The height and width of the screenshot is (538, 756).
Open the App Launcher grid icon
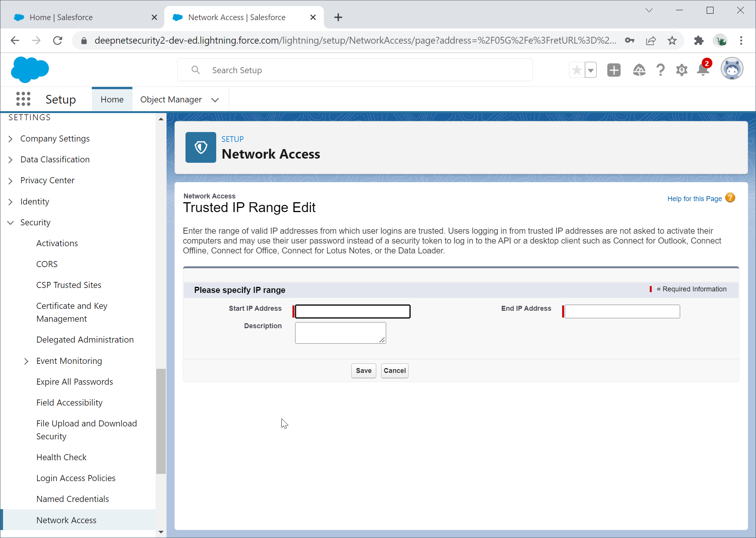(23, 99)
